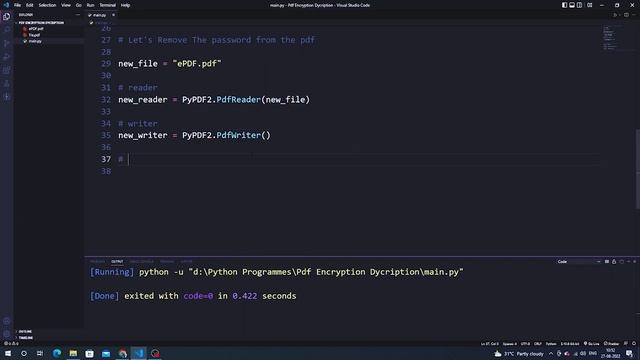The width and height of the screenshot is (640, 360).
Task: Open File menu
Action: coord(17,5)
